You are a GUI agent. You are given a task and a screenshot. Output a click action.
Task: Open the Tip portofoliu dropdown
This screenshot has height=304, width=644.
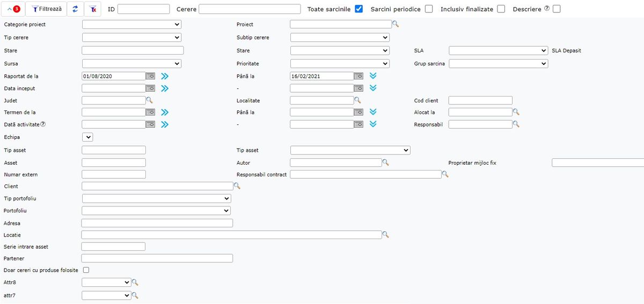(x=156, y=198)
